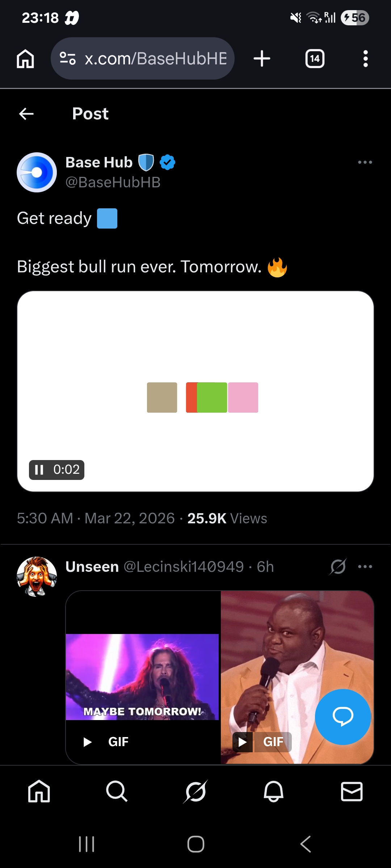
Task: Pause the playing video
Action: (39, 470)
